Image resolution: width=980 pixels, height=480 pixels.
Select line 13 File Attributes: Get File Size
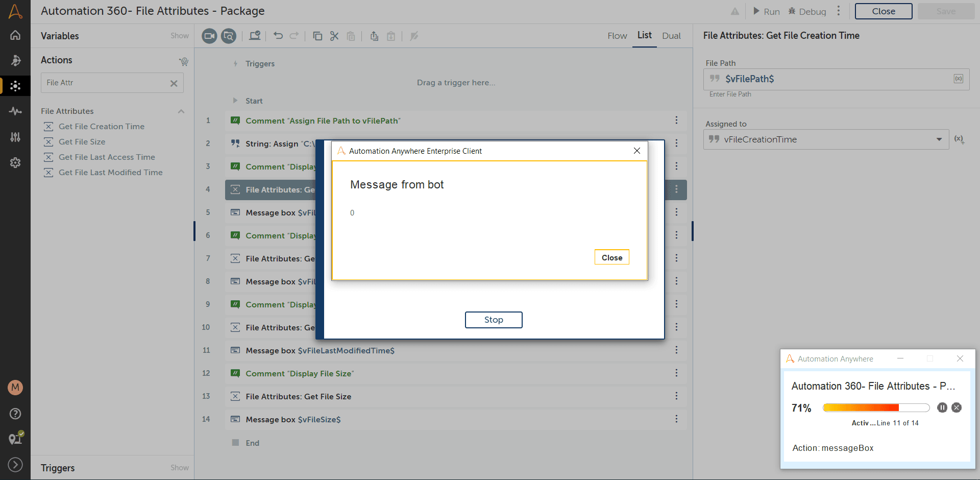coord(456,396)
